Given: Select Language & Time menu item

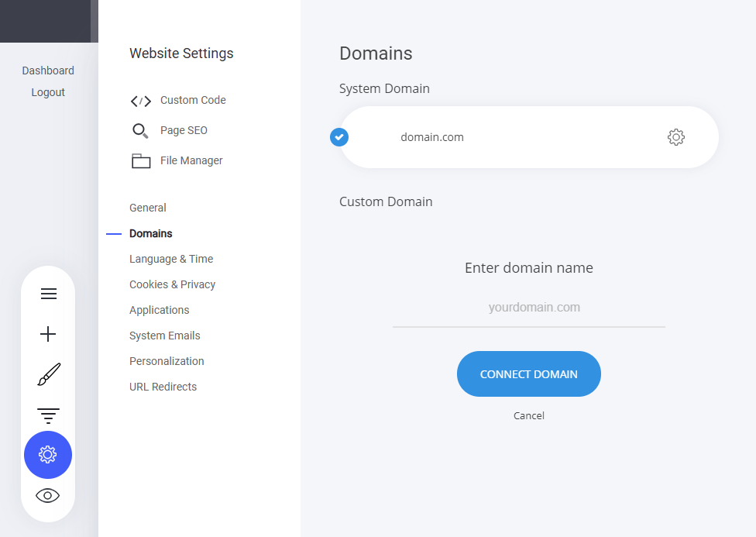Looking at the screenshot, I should coord(171,259).
